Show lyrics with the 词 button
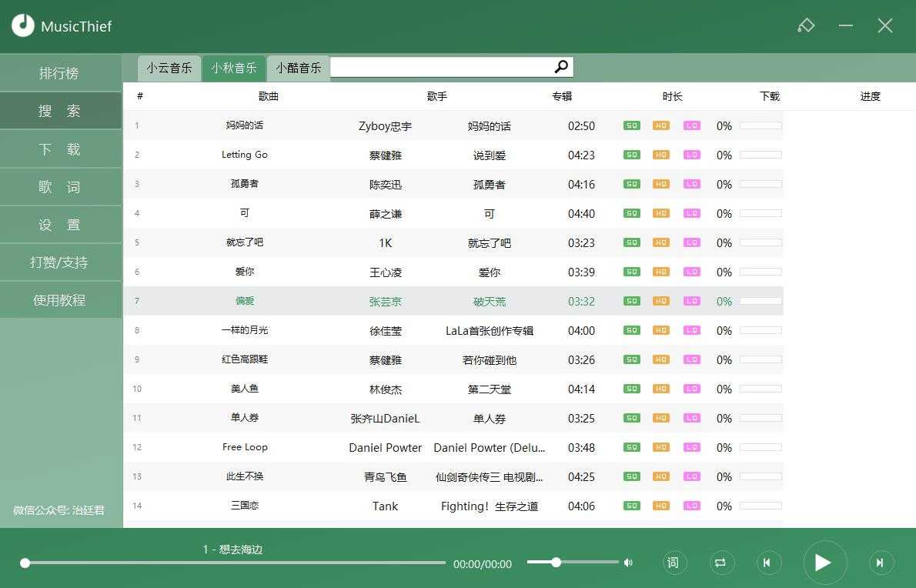 pyautogui.click(x=673, y=563)
